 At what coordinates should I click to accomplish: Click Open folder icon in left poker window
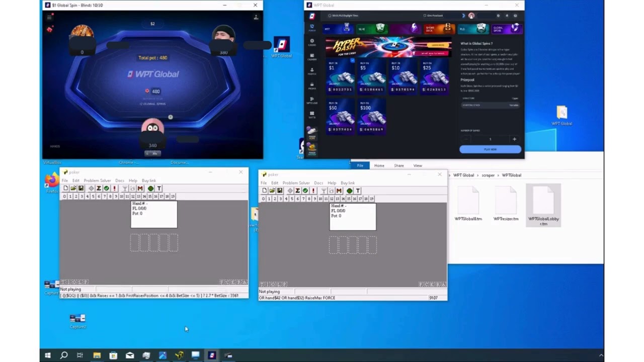pos(73,189)
